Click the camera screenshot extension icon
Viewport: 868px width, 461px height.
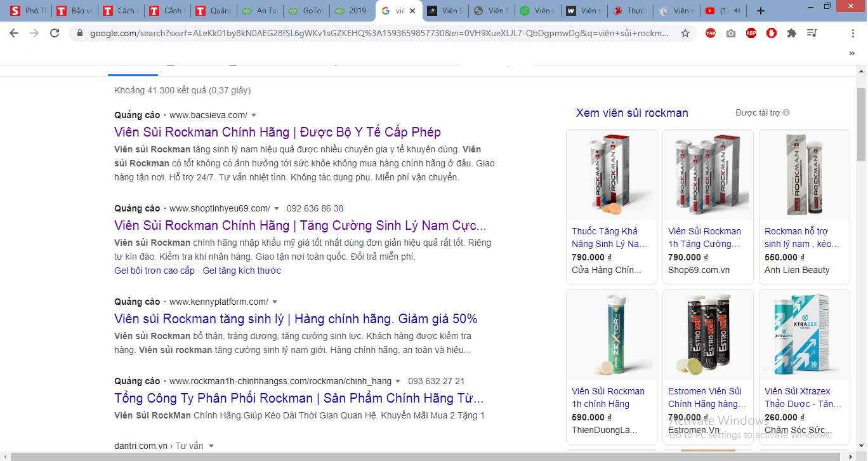click(731, 33)
